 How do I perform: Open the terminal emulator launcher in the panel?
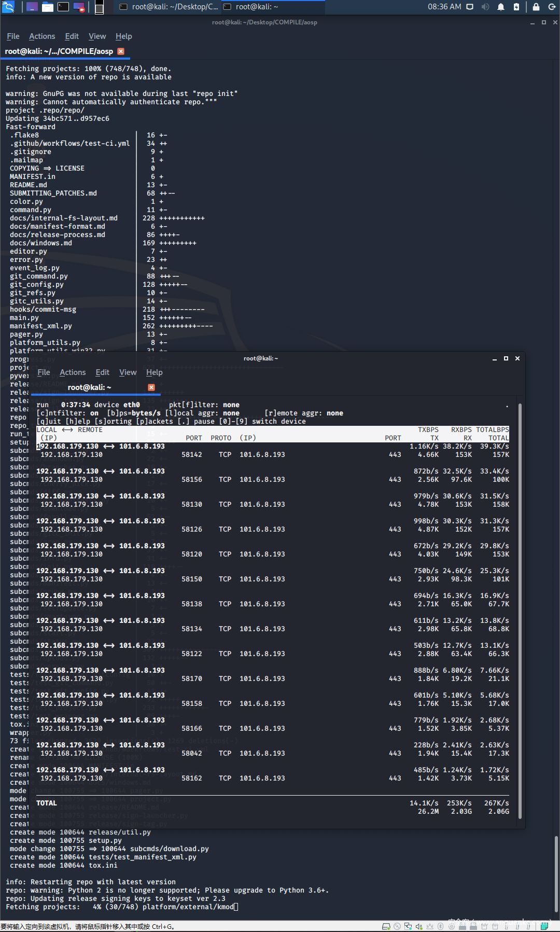[63, 7]
